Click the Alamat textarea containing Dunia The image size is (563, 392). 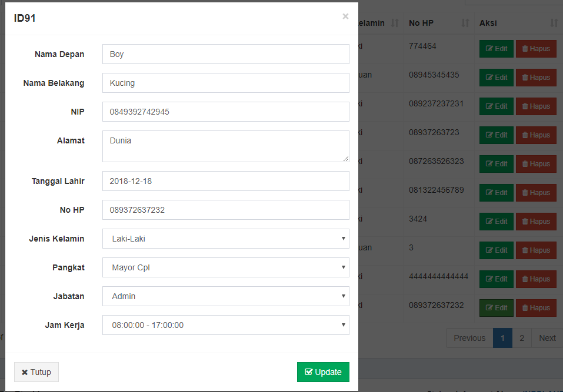pos(225,146)
